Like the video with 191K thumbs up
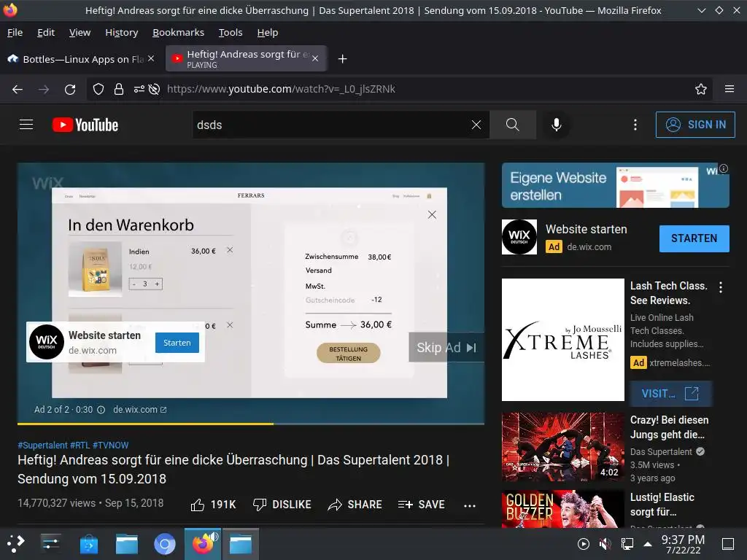Image resolution: width=747 pixels, height=560 pixels. pos(213,505)
